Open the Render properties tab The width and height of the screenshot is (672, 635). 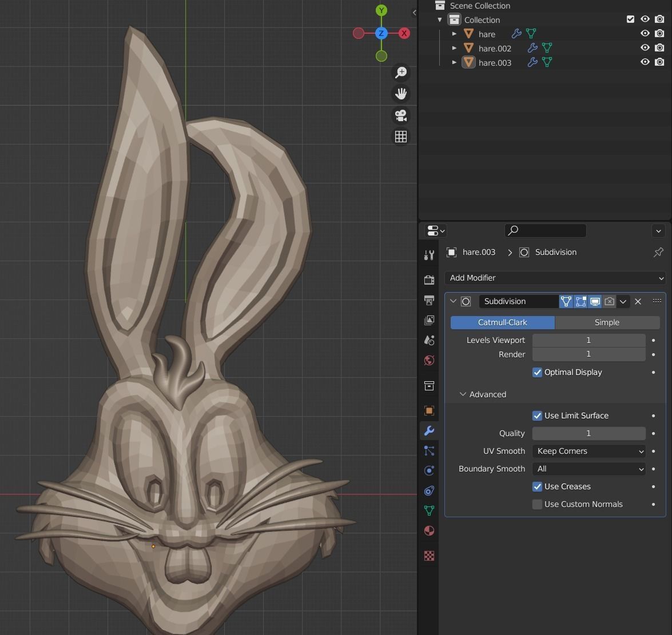(x=429, y=279)
